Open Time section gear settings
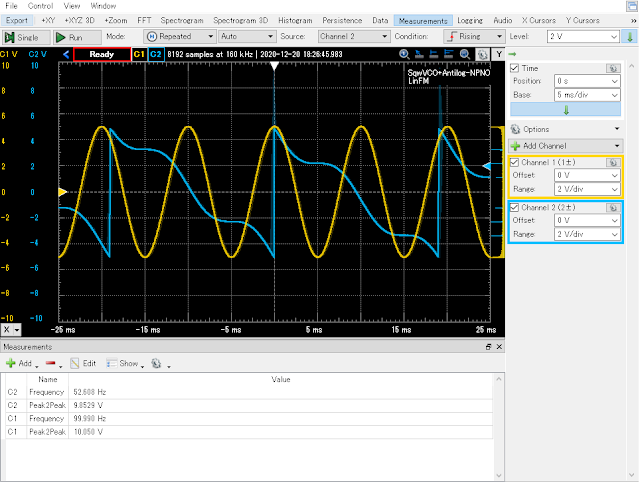The width and height of the screenshot is (640, 483). tap(613, 68)
